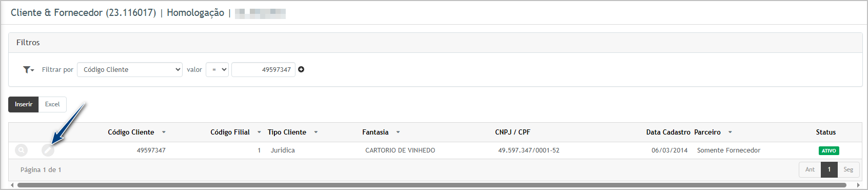
Task: Click the horizontal scrollbar left arrow
Action: tap(12, 185)
